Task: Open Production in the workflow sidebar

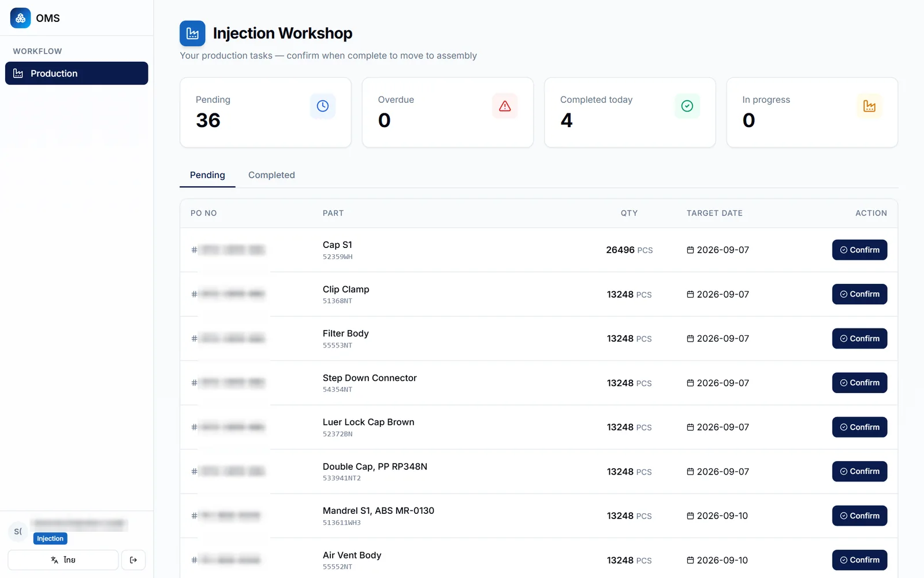Action: 77,73
